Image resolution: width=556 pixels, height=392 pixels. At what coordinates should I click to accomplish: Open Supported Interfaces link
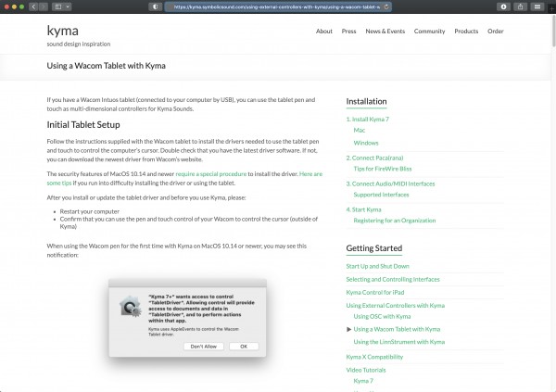[381, 195]
